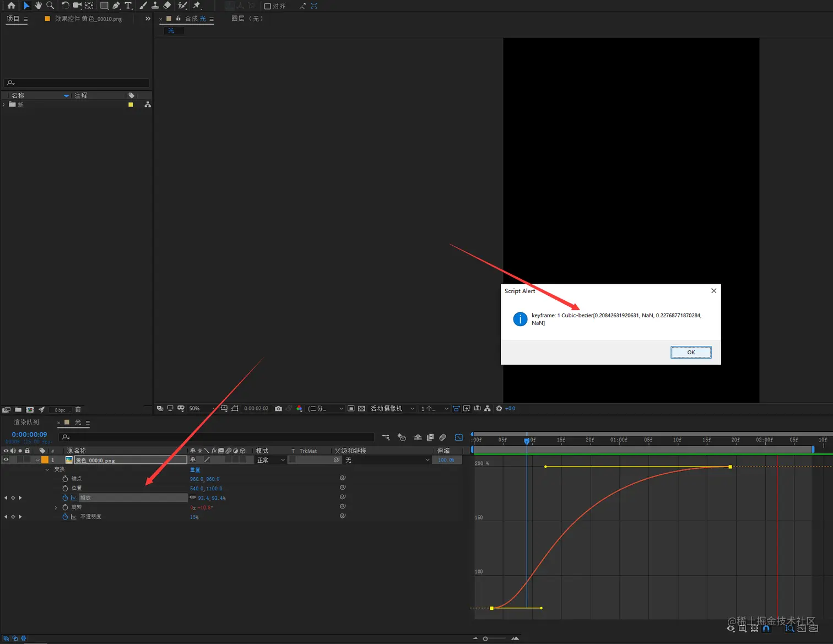Click the snapshot camera icon in viewer
The width and height of the screenshot is (833, 644).
(278, 409)
